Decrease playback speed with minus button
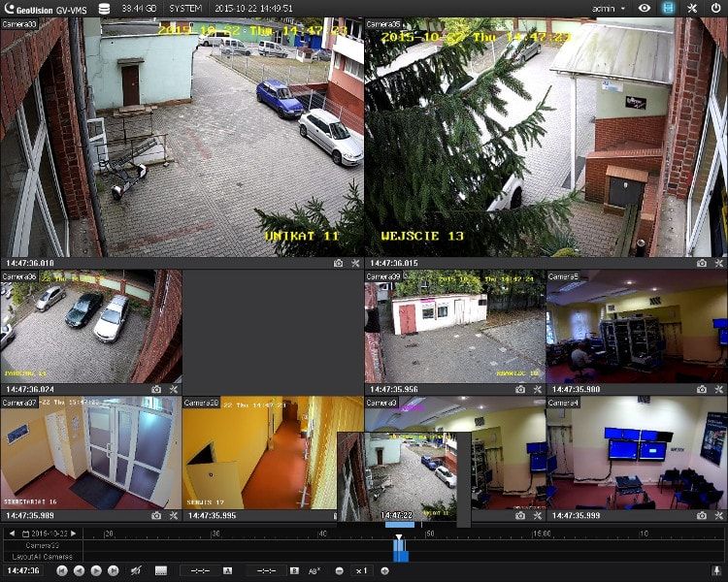This screenshot has height=582, width=728. pyautogui.click(x=340, y=571)
